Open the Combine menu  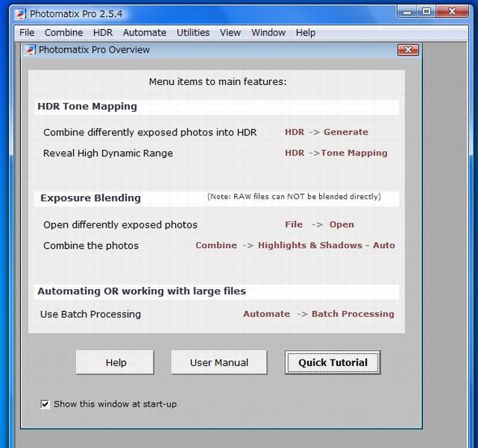click(x=64, y=32)
